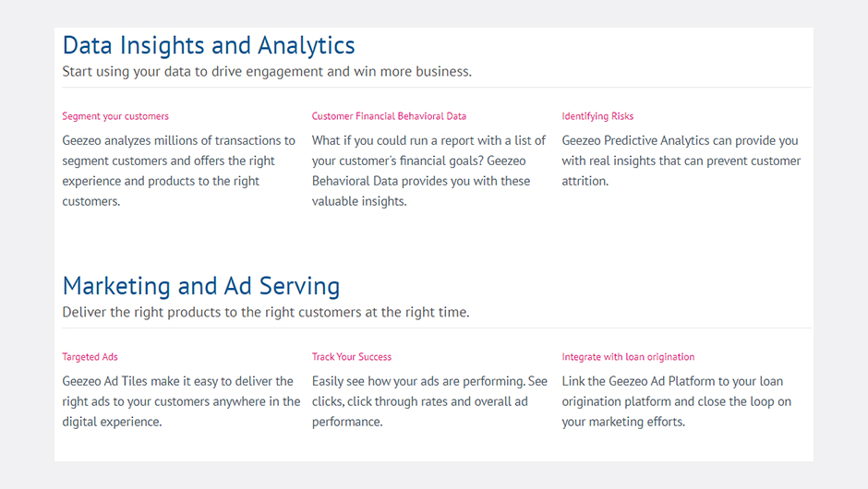Select the Track Your Success link

[352, 357]
